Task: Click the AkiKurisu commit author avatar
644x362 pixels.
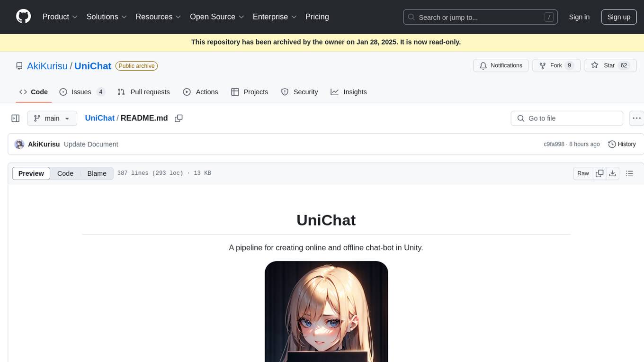Action: pyautogui.click(x=19, y=144)
